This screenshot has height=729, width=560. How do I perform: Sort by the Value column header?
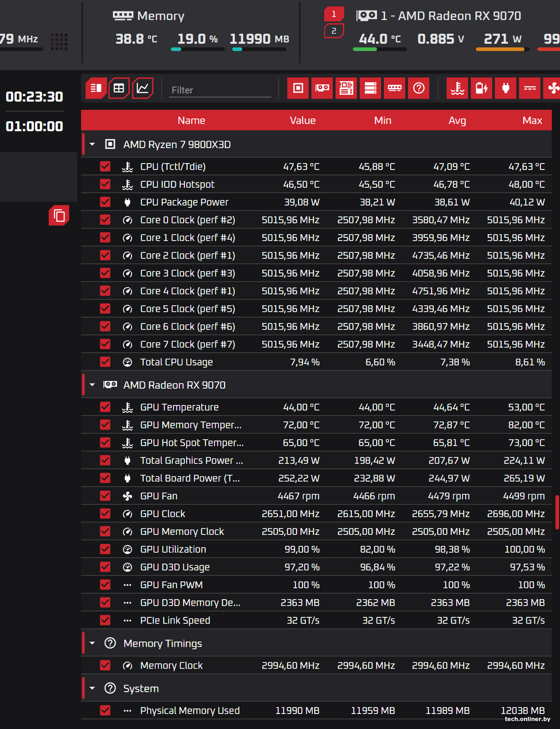[302, 120]
